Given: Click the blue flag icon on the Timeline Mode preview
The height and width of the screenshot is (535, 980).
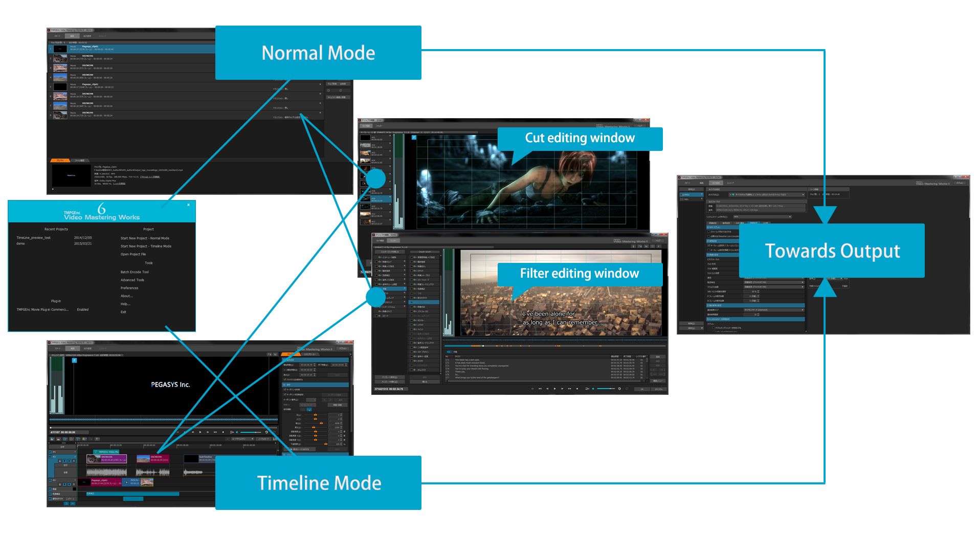Looking at the screenshot, I should [74, 361].
